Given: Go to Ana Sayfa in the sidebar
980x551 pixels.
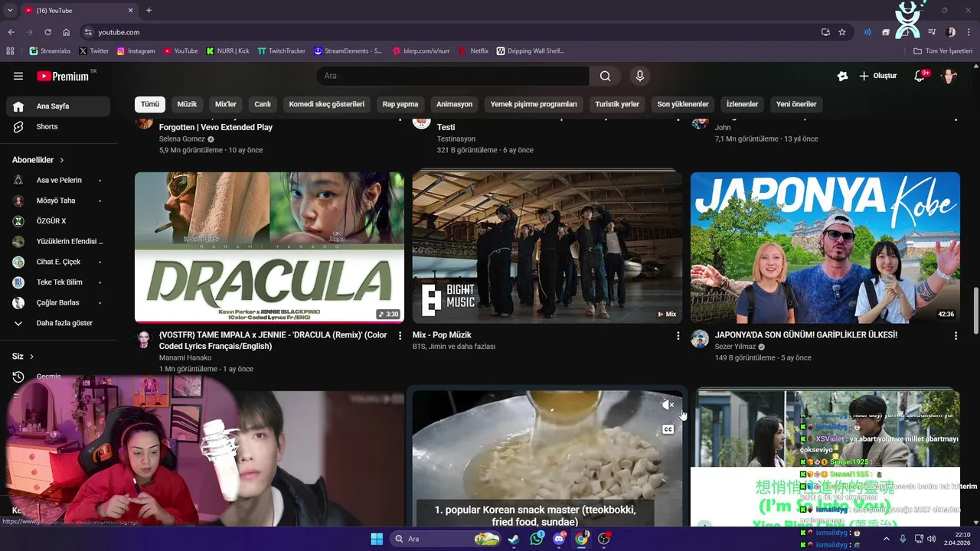Looking at the screenshot, I should click(x=58, y=106).
